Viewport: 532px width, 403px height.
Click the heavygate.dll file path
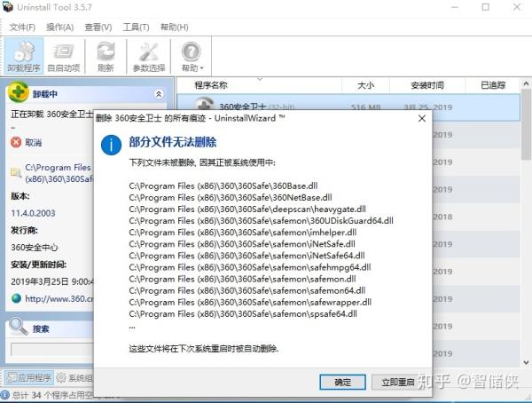[x=247, y=209]
